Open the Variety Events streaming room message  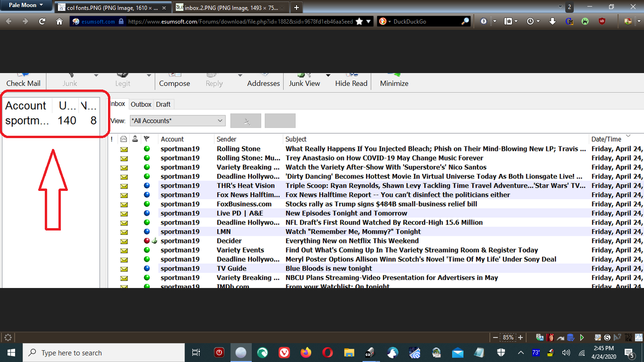376,250
